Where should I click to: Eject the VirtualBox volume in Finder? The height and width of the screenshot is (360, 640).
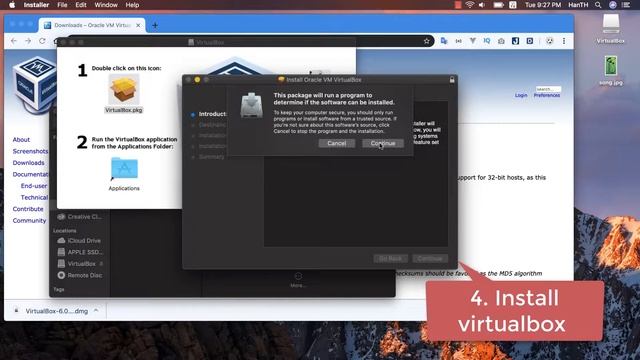point(101,264)
